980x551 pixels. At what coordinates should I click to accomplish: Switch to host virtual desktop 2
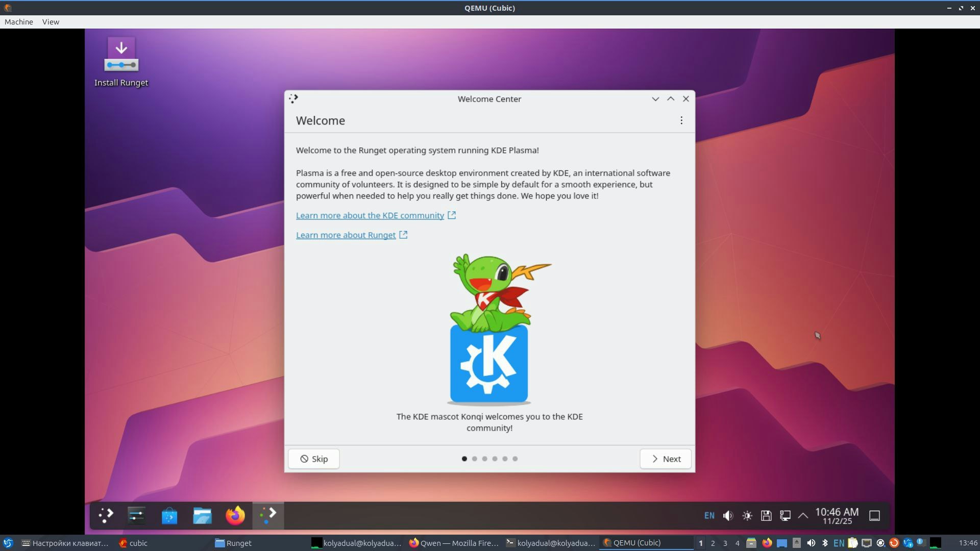tap(713, 543)
